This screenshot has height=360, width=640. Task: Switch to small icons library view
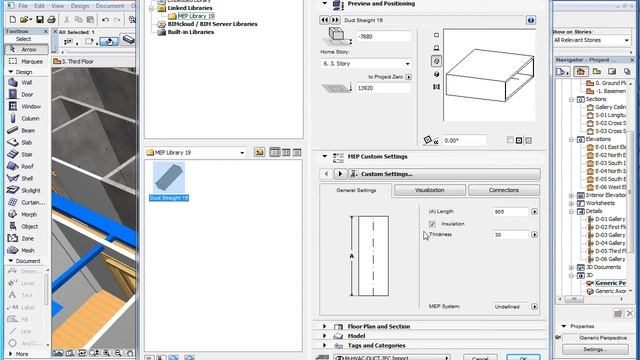[286, 152]
